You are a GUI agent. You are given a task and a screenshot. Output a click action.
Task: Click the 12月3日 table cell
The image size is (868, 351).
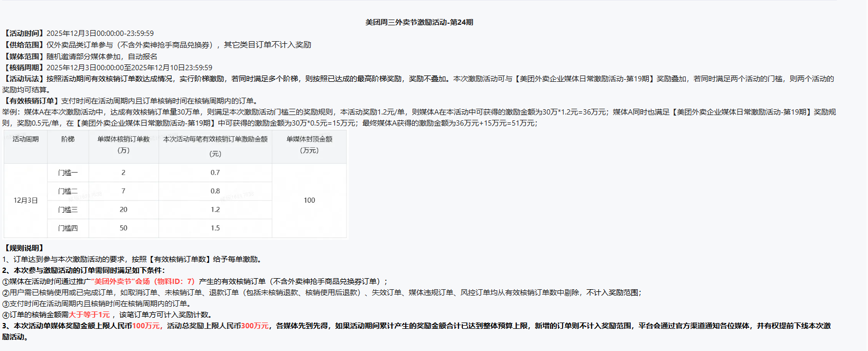(x=25, y=201)
